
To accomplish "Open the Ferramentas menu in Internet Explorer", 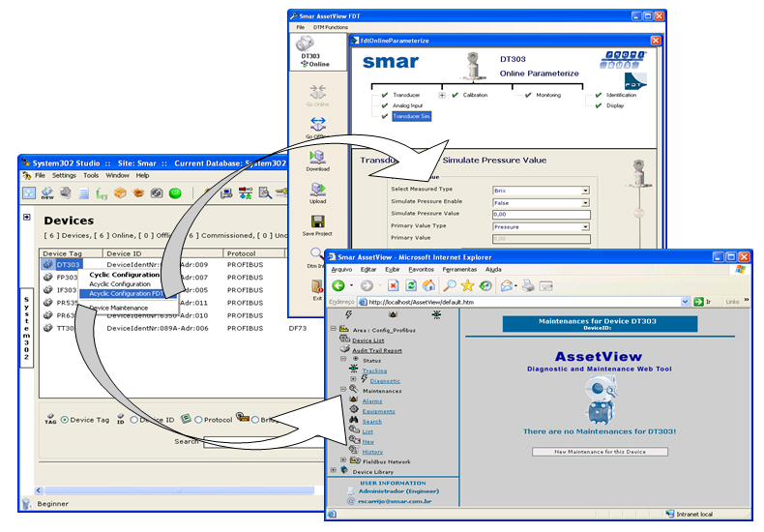I will (x=459, y=270).
